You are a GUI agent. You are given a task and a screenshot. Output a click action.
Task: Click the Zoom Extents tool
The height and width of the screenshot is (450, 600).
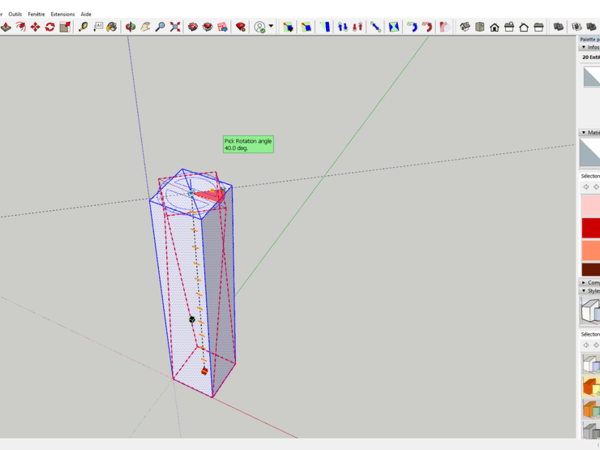[176, 27]
